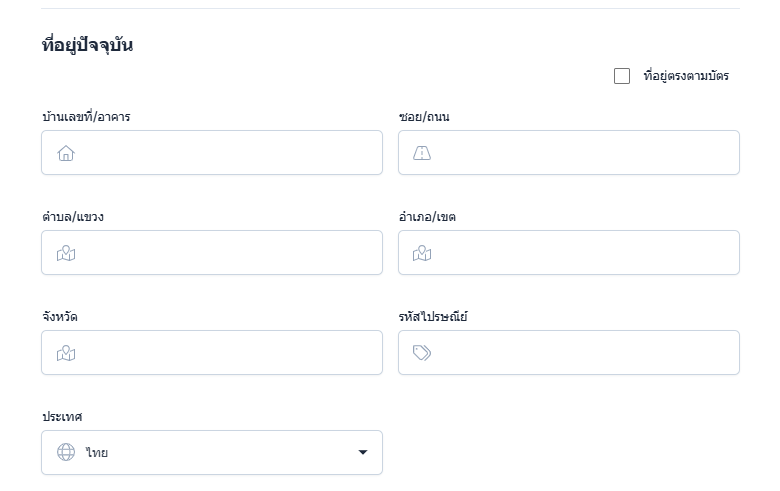Click the ที่อยู่ปัจจุบัน section heading

pyautogui.click(x=87, y=45)
